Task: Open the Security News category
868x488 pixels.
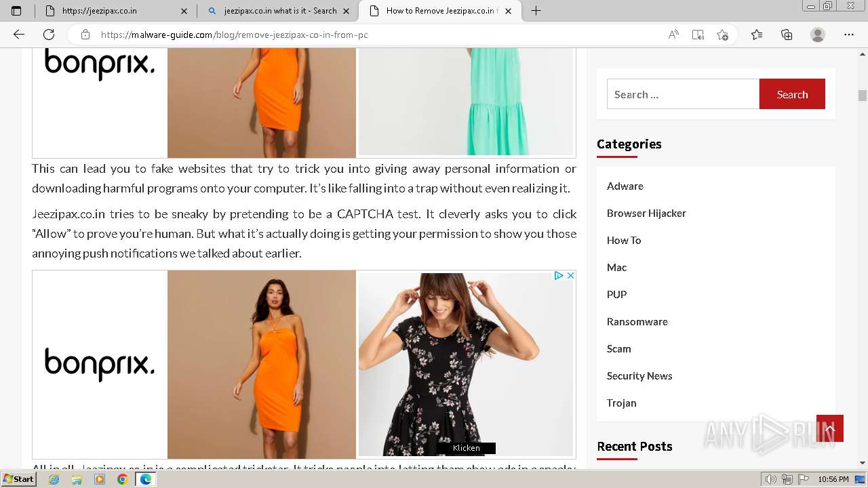Action: pos(639,375)
